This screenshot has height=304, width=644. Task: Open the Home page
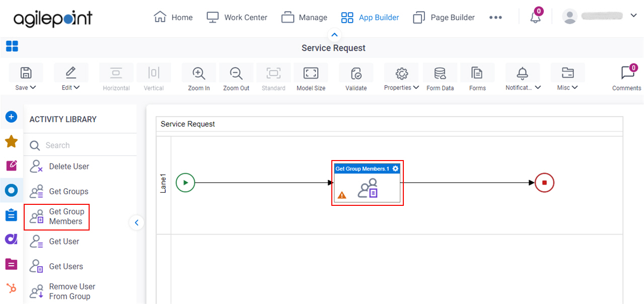(x=173, y=17)
